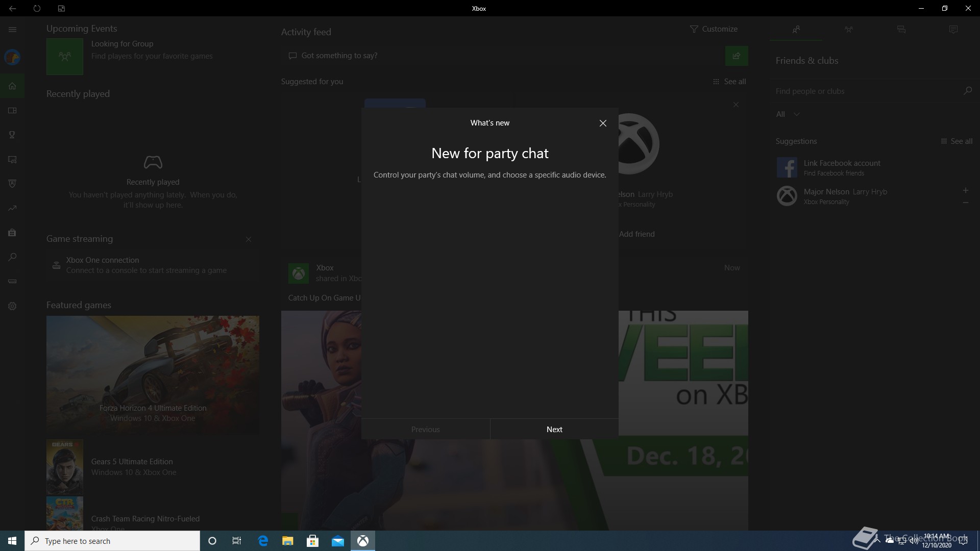This screenshot has width=980, height=551.
Task: Open Windows Start menu
Action: tap(12, 541)
